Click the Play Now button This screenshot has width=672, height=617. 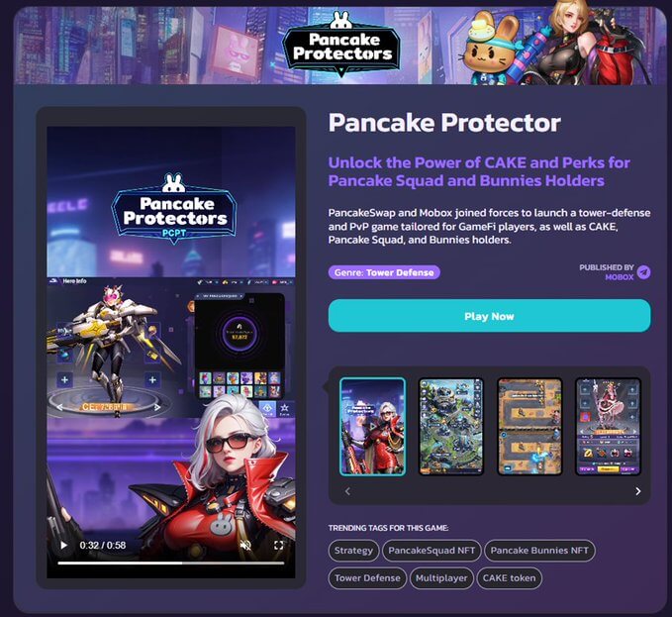490,316
